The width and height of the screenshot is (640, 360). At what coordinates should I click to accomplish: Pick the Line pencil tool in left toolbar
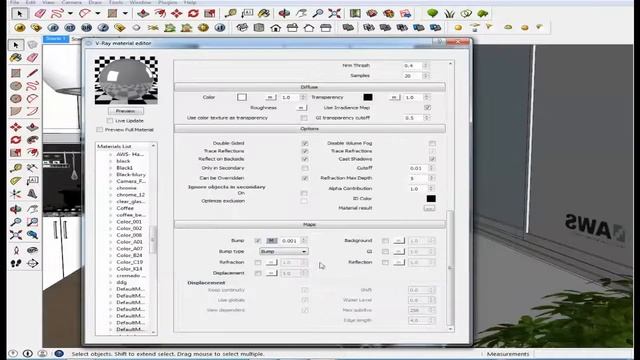(x=32, y=73)
